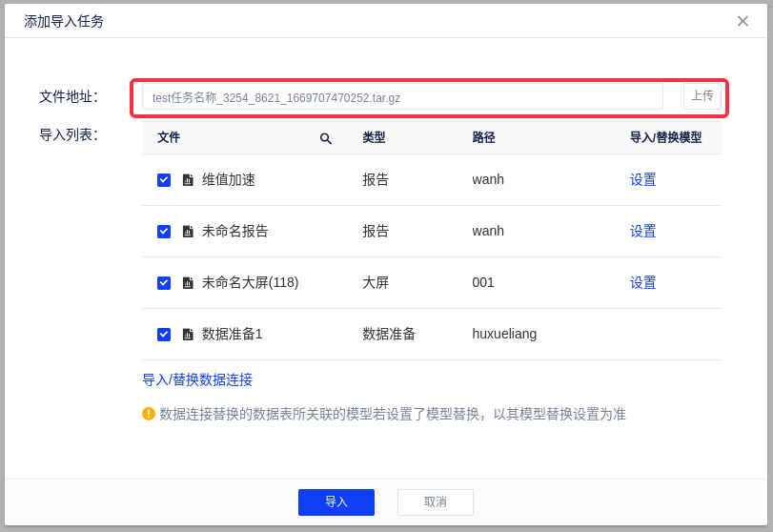Click the file icon beside 未命名报告
The width and height of the screenshot is (773, 532).
pos(188,232)
